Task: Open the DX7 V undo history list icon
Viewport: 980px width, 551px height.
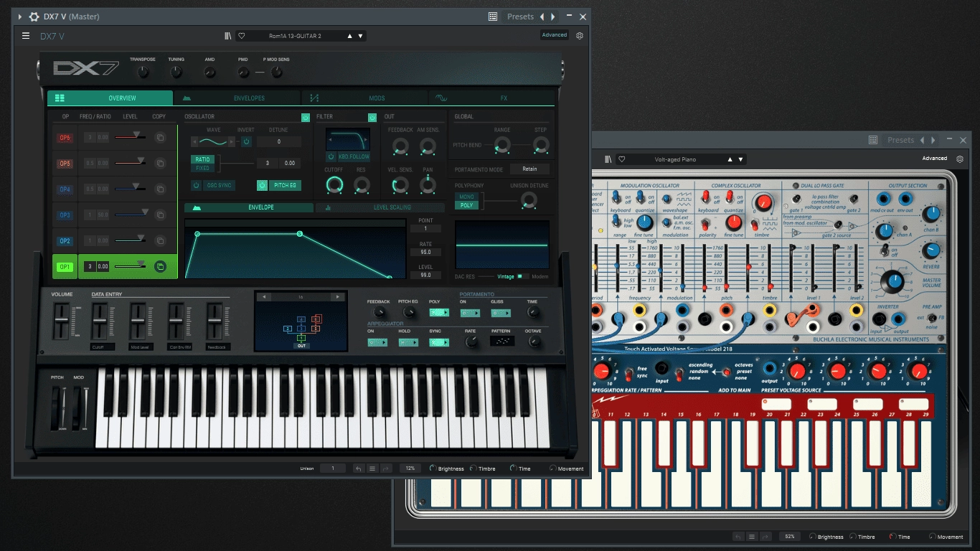Action: [372, 468]
